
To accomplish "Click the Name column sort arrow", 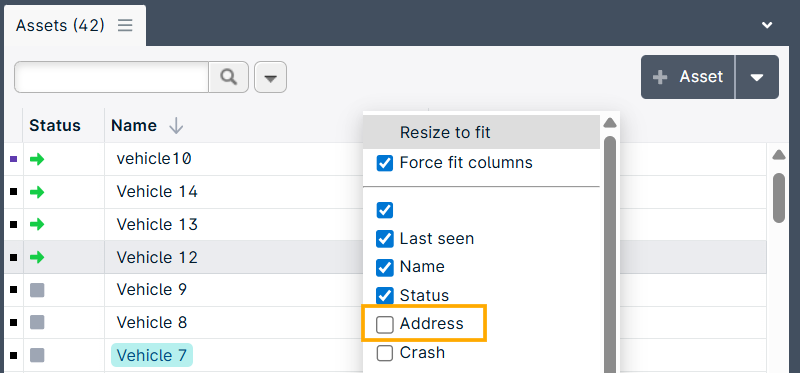I will 176,126.
